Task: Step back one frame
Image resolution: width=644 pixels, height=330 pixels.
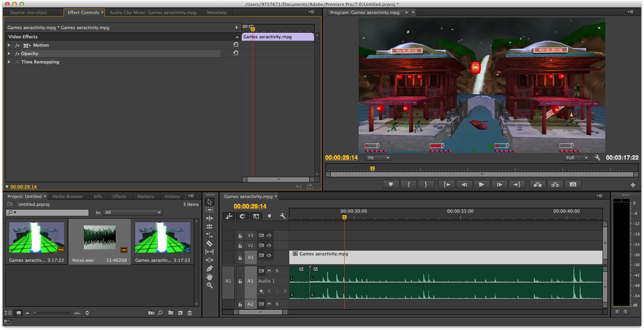Action: (x=464, y=184)
